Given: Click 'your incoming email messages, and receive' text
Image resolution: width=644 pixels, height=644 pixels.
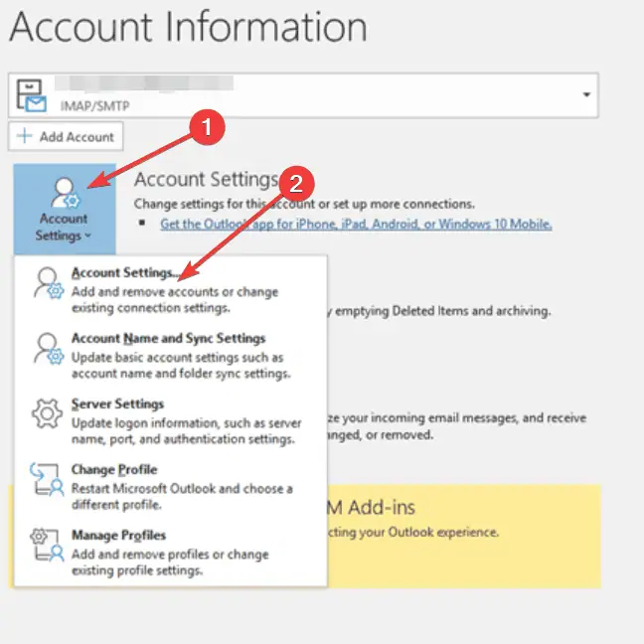Looking at the screenshot, I should click(464, 418).
